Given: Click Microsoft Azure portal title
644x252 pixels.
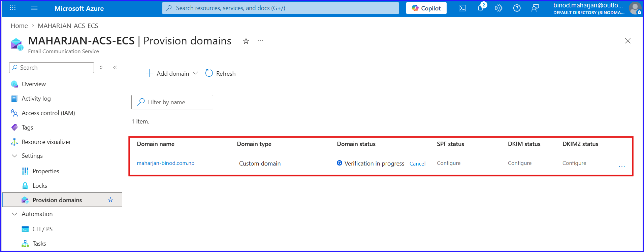Looking at the screenshot, I should [x=79, y=8].
